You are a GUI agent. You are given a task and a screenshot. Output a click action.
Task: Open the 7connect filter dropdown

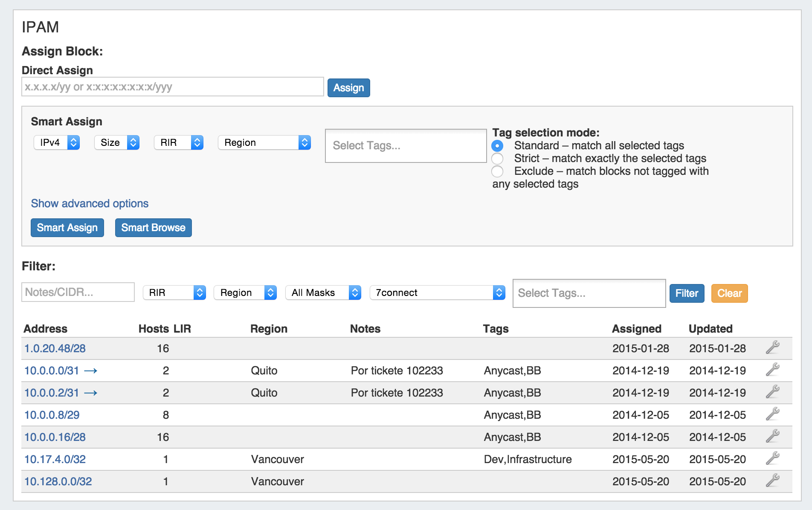(437, 293)
